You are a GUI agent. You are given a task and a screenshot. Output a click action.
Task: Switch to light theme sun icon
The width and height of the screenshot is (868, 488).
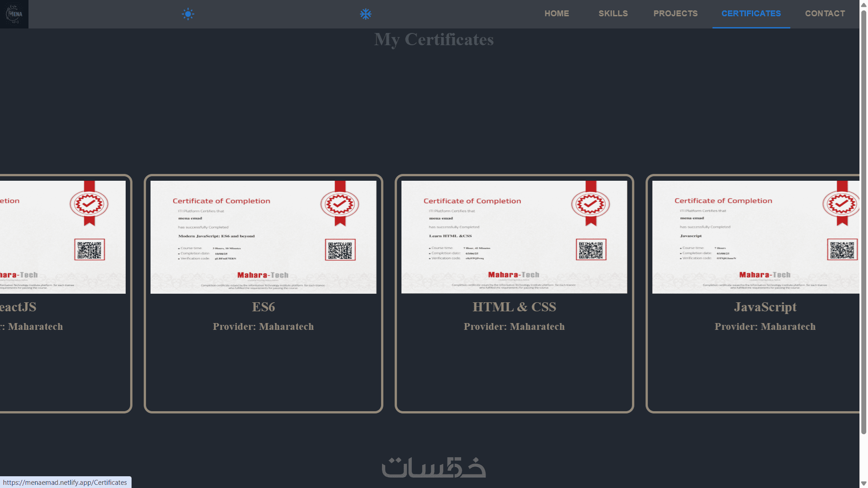pos(188,14)
